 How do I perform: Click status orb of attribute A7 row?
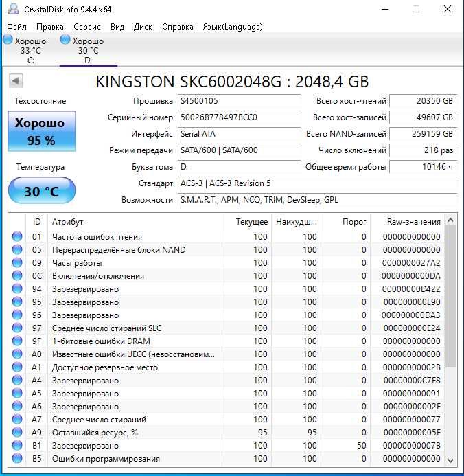tap(17, 419)
